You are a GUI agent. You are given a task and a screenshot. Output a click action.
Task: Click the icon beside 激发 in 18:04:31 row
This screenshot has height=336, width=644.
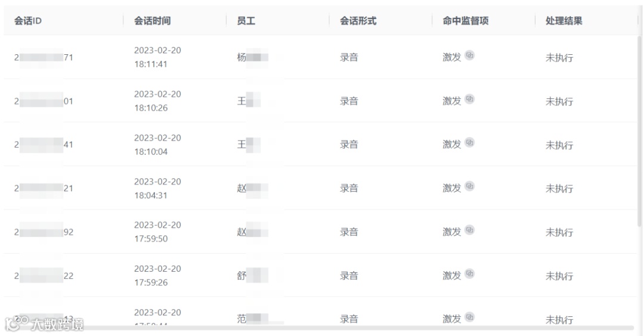470,186
